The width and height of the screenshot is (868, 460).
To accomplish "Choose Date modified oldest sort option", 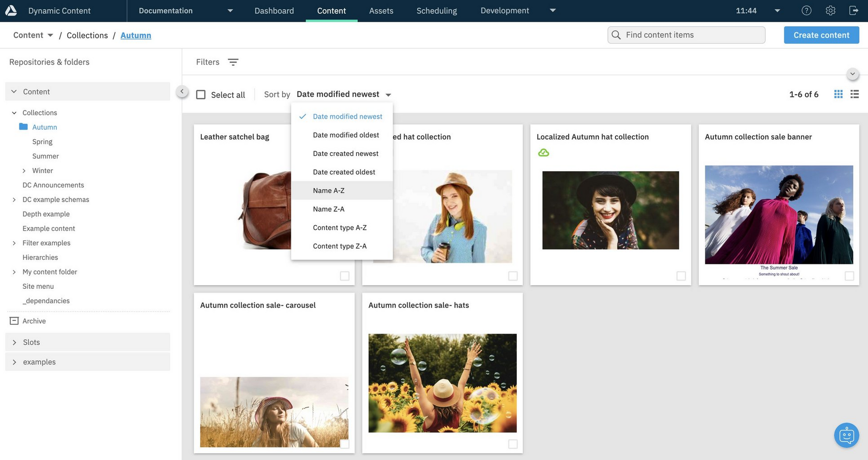I will coord(342,135).
